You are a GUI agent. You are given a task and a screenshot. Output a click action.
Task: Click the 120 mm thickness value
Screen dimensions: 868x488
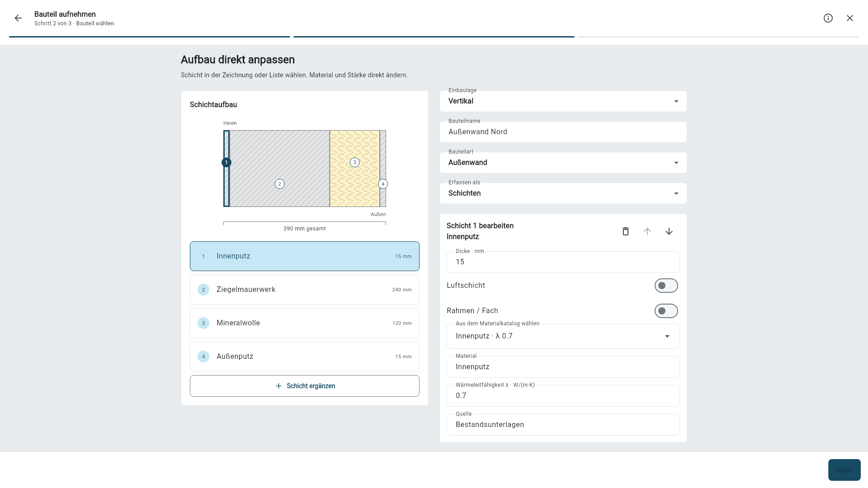[402, 323]
